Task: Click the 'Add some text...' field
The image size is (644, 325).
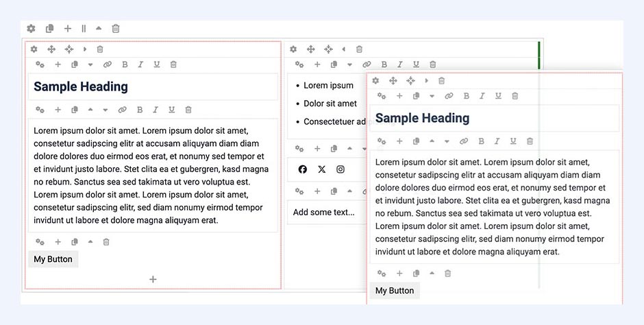Action: coord(324,213)
